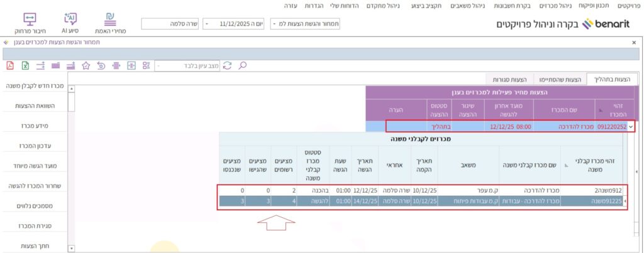This screenshot has width=644, height=253.
Task: Collapse the tender row 091220252 expander
Action: pyautogui.click(x=631, y=126)
